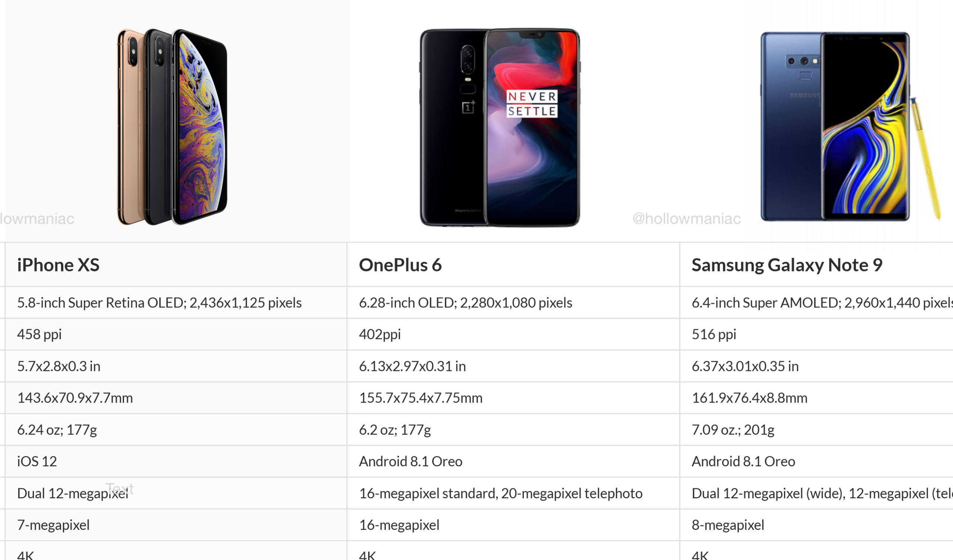This screenshot has width=953, height=560.
Task: Click the OnePlus 6 product image
Action: coord(500,127)
